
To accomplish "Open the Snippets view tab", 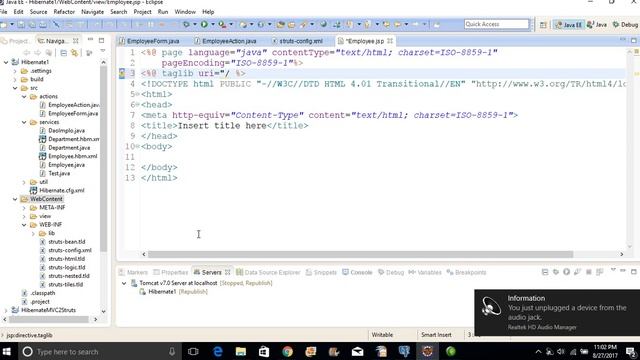I will point(321,272).
